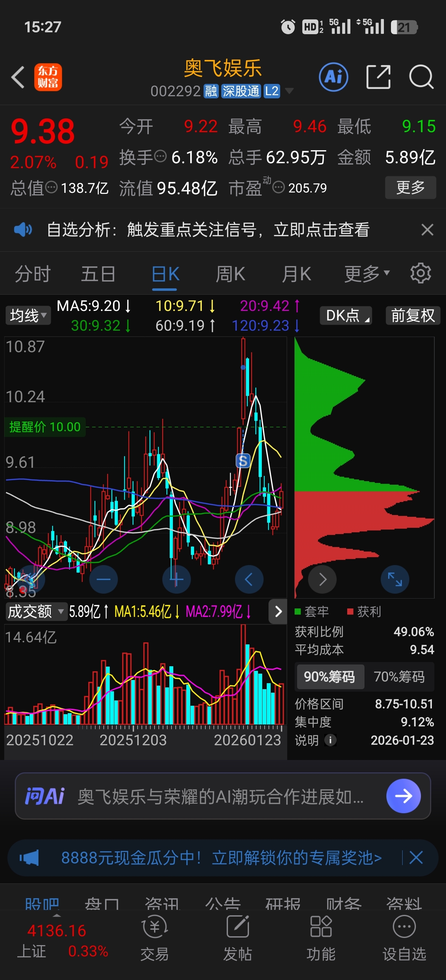Dismiss the 自选分析 notice banner

pos(427,230)
